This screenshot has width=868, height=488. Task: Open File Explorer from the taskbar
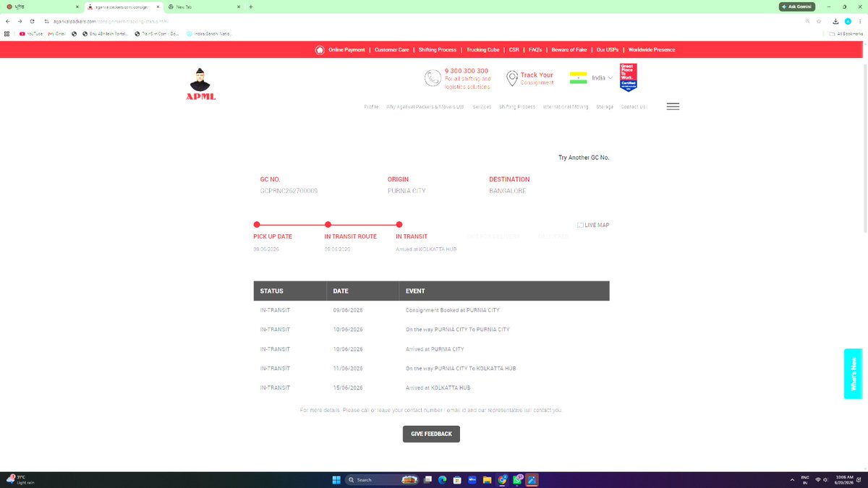pos(488,480)
